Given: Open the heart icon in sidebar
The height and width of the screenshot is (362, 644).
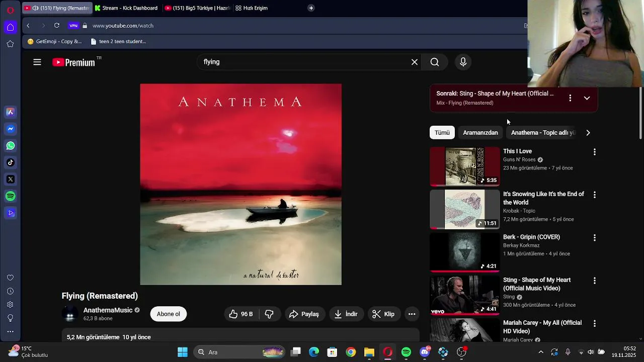Looking at the screenshot, I should [x=10, y=278].
